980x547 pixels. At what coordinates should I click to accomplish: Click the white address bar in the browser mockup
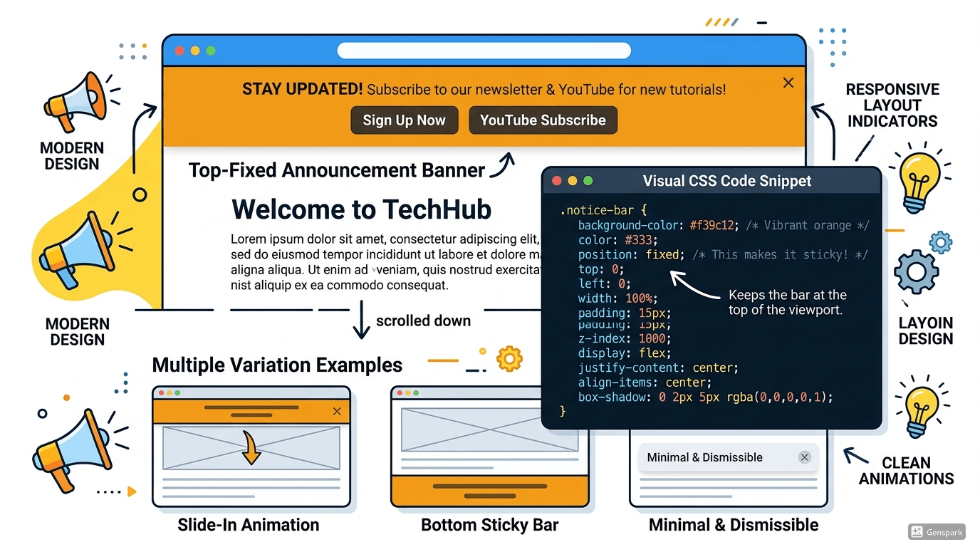pos(484,51)
